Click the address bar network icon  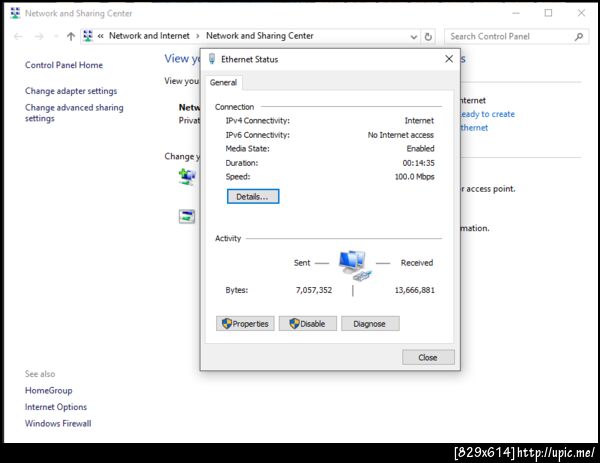point(88,36)
